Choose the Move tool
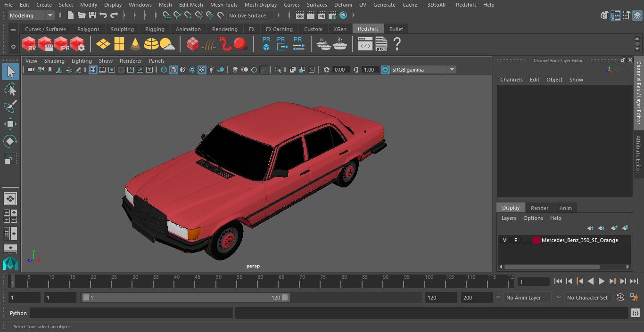The width and height of the screenshot is (644, 332). 10,124
